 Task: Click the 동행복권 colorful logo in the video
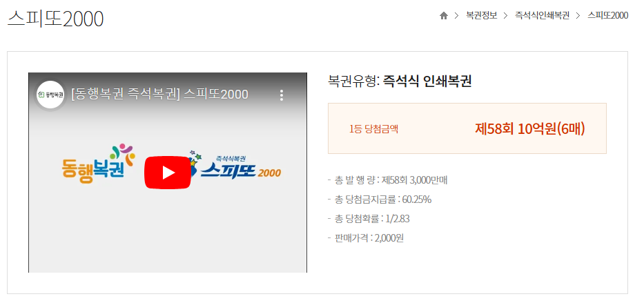[98, 164]
